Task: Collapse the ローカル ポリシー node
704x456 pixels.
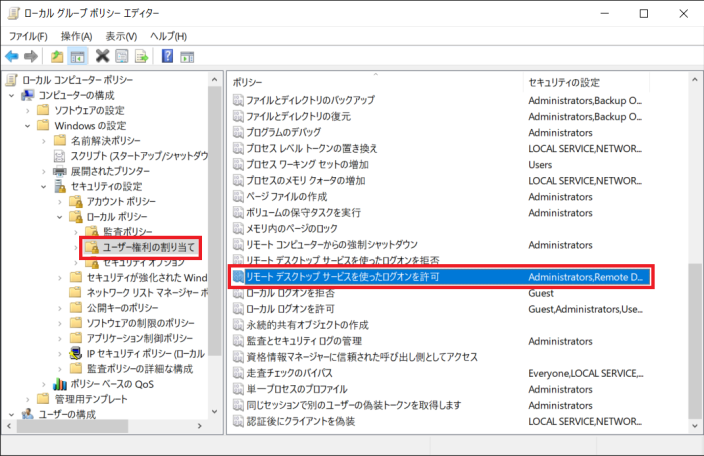Action: tap(60, 217)
